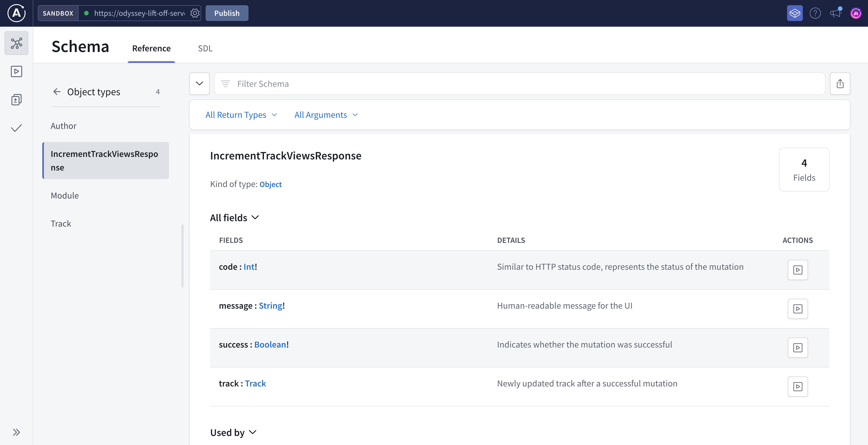
Task: Open the Checks checkmark sidebar icon
Action: click(16, 128)
